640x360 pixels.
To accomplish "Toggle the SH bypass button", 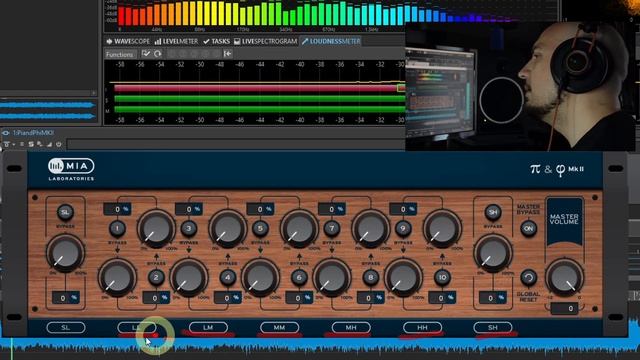I will click(493, 212).
